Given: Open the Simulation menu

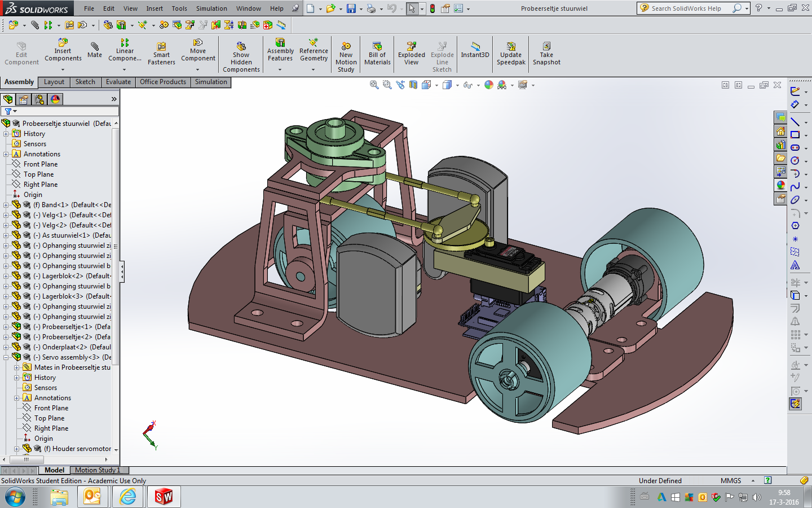Looking at the screenshot, I should (x=211, y=8).
